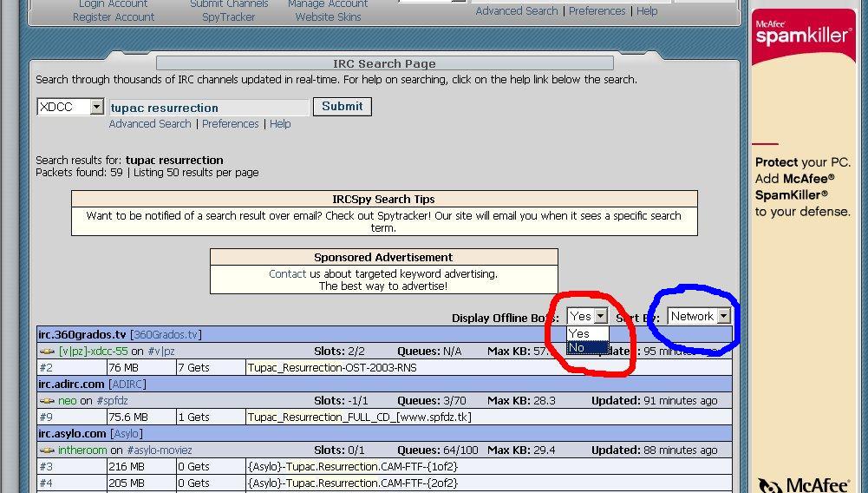
Task: Open the irc.360grados.tv server link
Action: coord(82,334)
